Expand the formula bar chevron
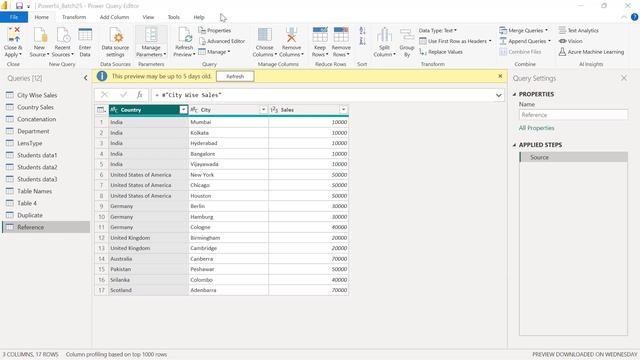 coord(498,95)
